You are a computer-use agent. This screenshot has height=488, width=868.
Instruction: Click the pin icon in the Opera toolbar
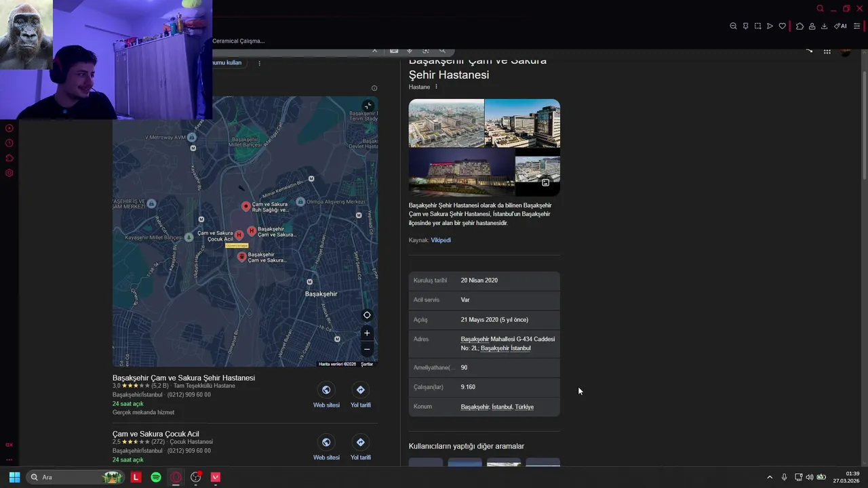point(745,26)
